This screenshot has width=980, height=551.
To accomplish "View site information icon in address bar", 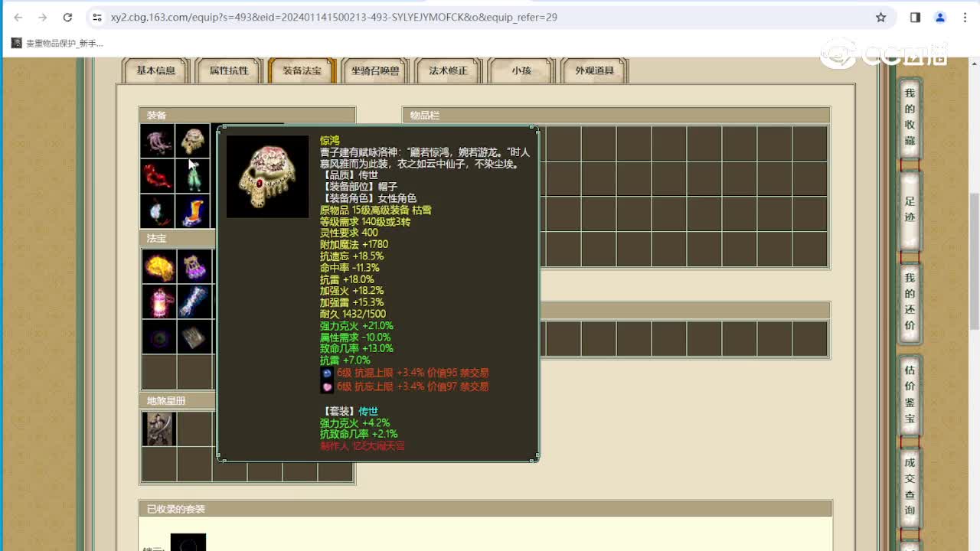I will click(x=96, y=17).
